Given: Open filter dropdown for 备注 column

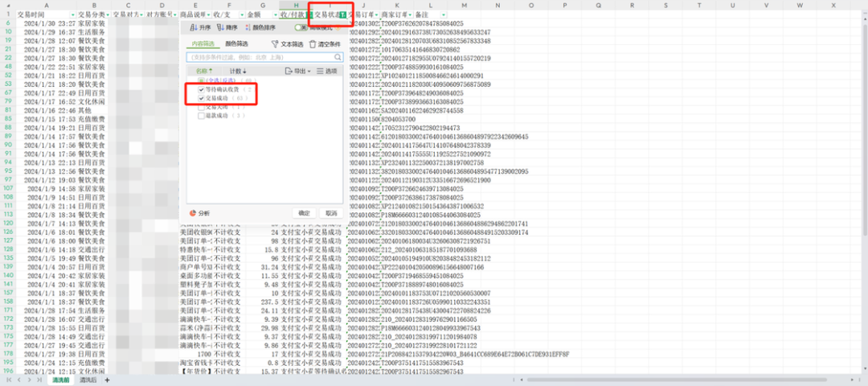Looking at the screenshot, I should point(444,14).
